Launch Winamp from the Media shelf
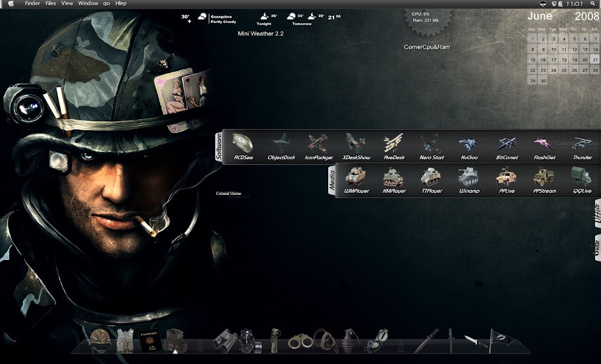Image resolution: width=601 pixels, height=364 pixels. pos(469,180)
